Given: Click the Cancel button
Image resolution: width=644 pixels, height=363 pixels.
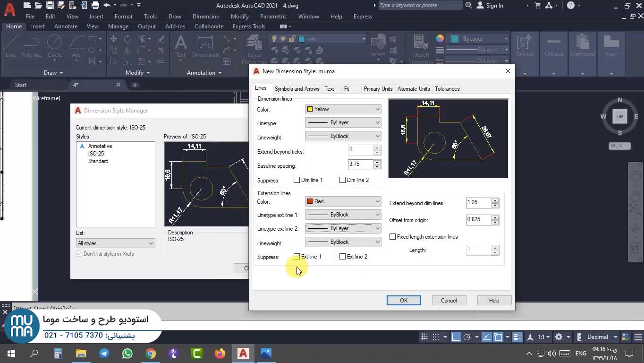Looking at the screenshot, I should [449, 301].
